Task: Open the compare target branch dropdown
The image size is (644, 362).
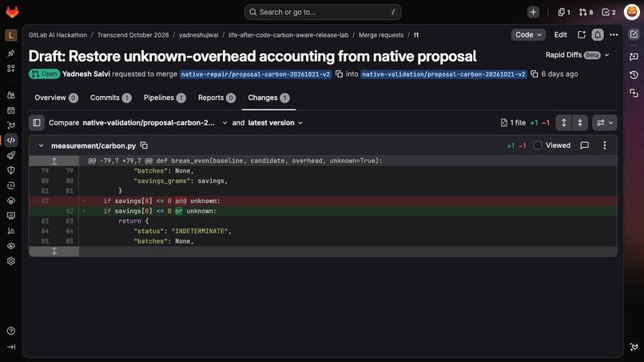Action: (x=155, y=122)
